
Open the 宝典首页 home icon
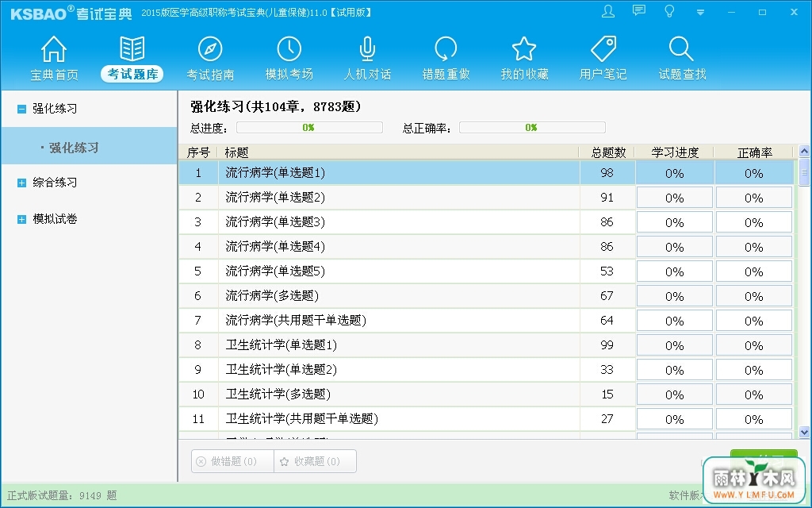tap(54, 50)
